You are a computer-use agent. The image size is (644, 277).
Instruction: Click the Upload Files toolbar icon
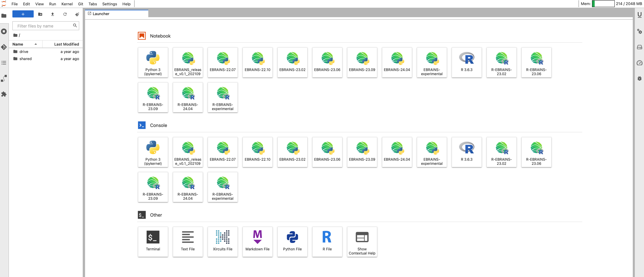(53, 14)
